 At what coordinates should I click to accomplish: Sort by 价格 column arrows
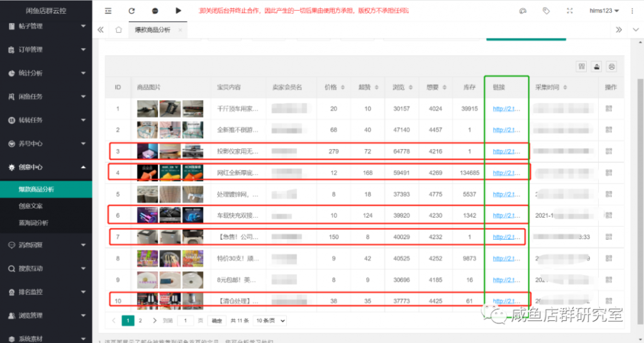tap(343, 87)
